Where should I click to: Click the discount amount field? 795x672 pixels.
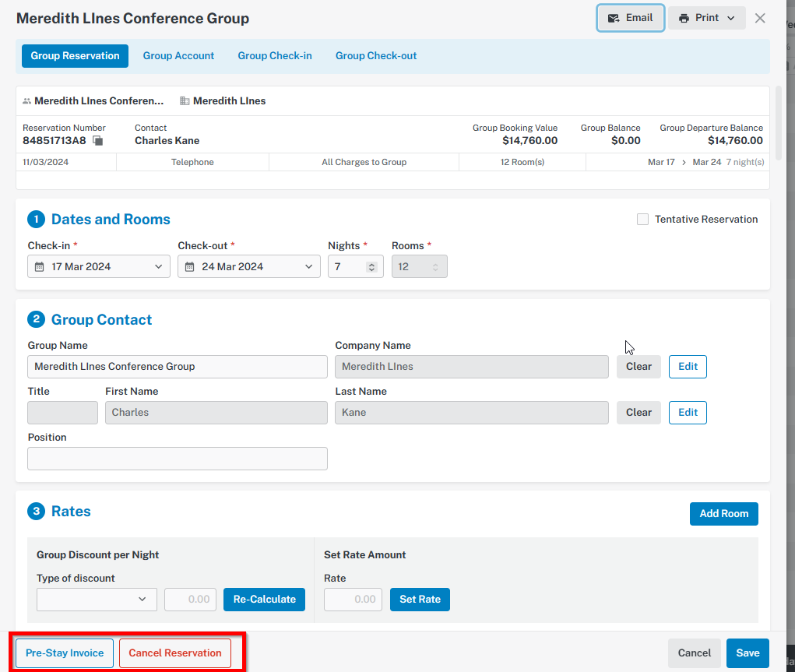191,600
